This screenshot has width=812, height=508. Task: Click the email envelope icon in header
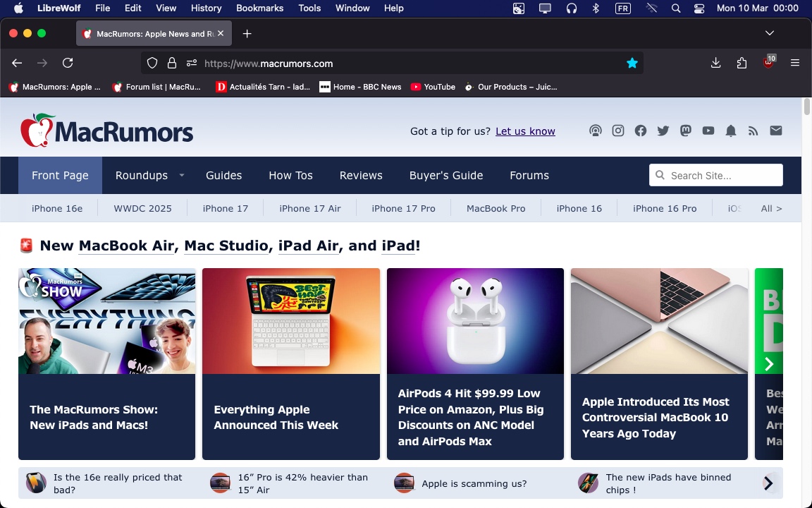click(776, 131)
